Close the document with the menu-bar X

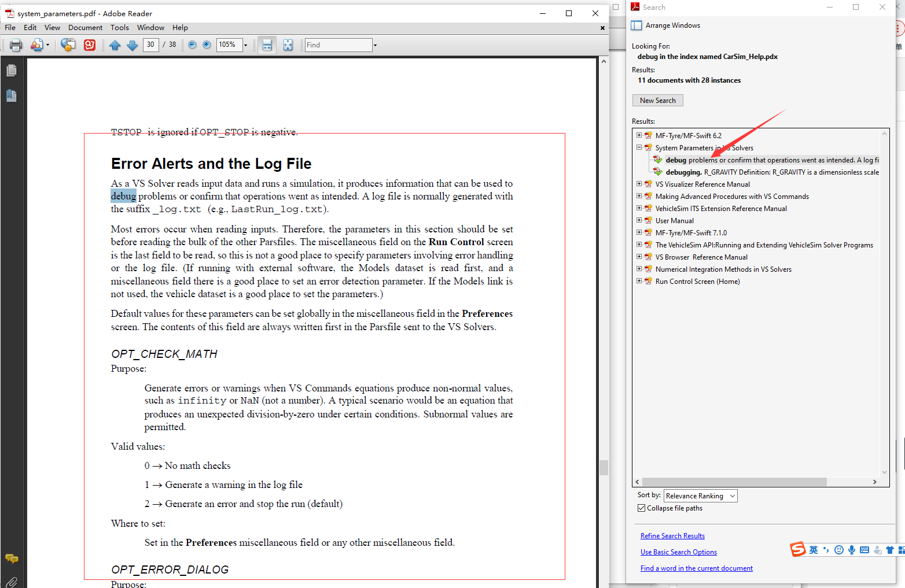pyautogui.click(x=602, y=28)
